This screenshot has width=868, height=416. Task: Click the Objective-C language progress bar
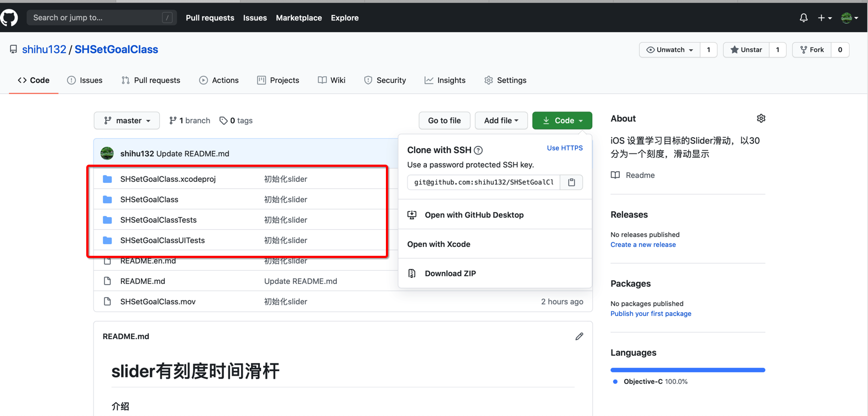tap(688, 370)
